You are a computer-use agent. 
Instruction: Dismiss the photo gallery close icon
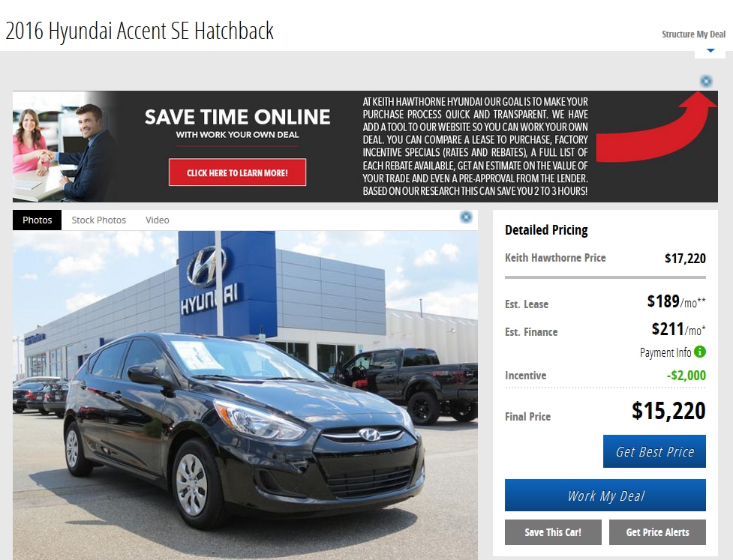[x=466, y=217]
